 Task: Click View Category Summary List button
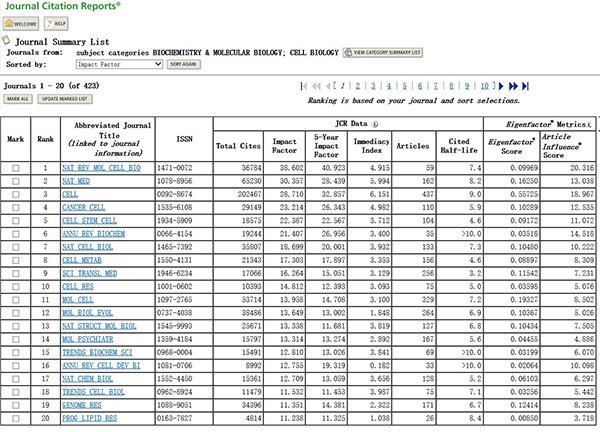383,52
